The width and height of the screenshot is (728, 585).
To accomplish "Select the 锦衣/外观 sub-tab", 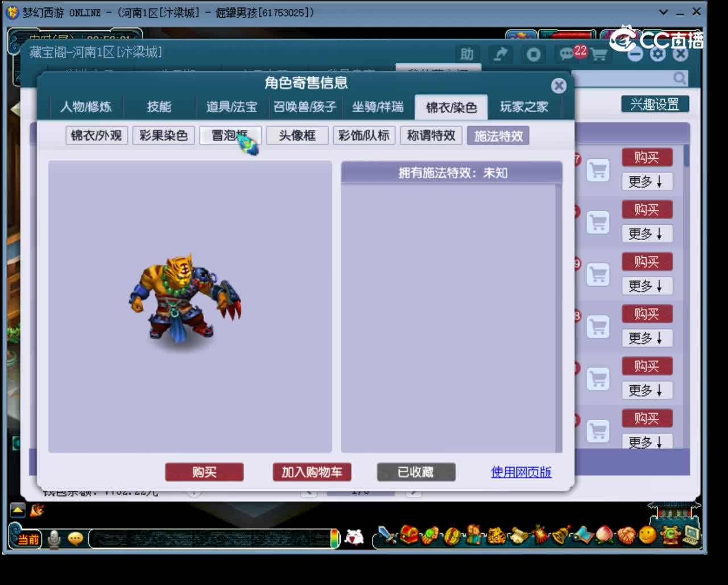I will click(x=96, y=135).
